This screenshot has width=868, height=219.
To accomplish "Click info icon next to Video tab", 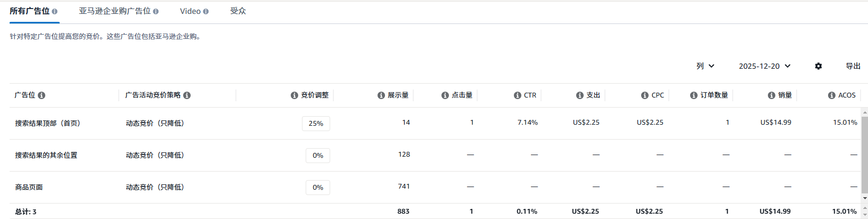I will coord(206,11).
